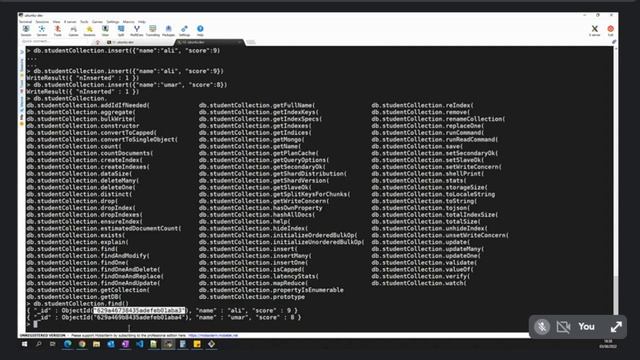Open the Session toolbar button
Screen dimensions: 640x360
coord(26,31)
